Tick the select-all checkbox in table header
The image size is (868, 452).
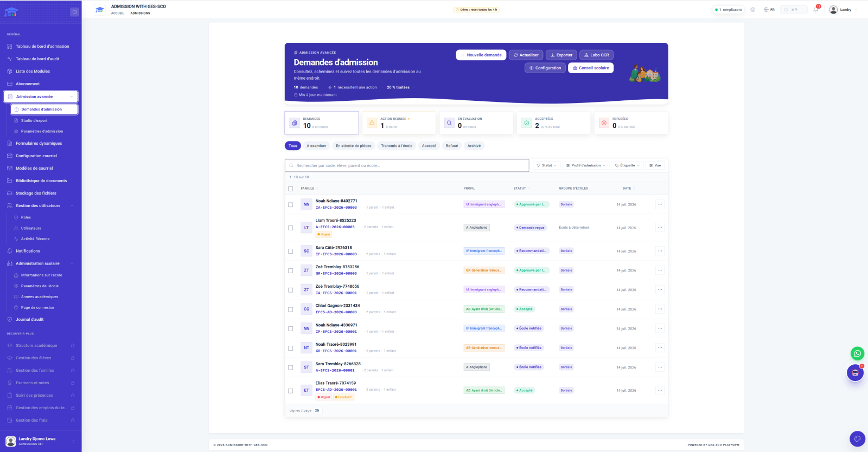(290, 189)
